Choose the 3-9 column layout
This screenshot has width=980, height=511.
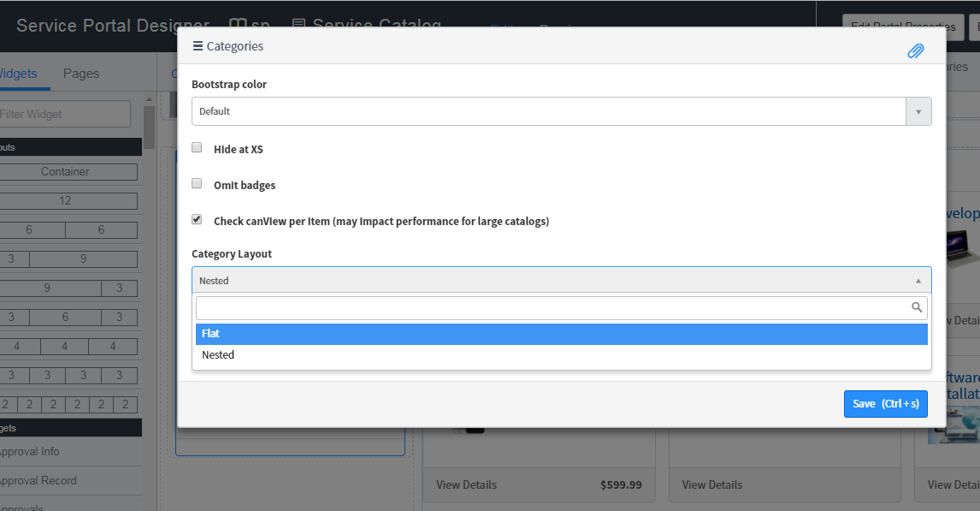(x=66, y=259)
